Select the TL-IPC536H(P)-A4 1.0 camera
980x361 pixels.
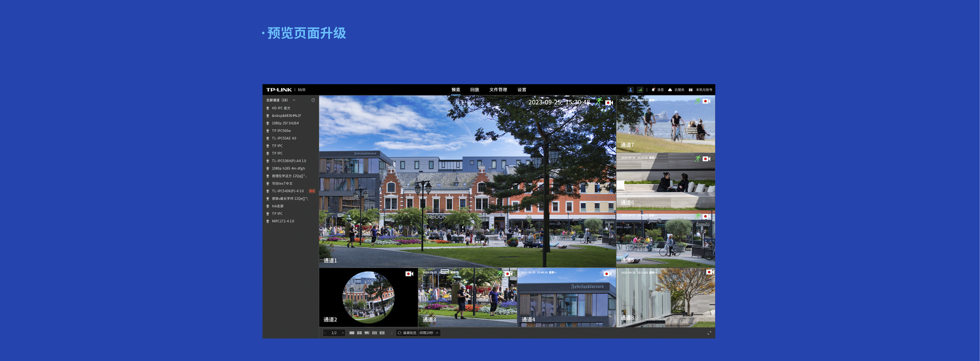click(x=288, y=161)
